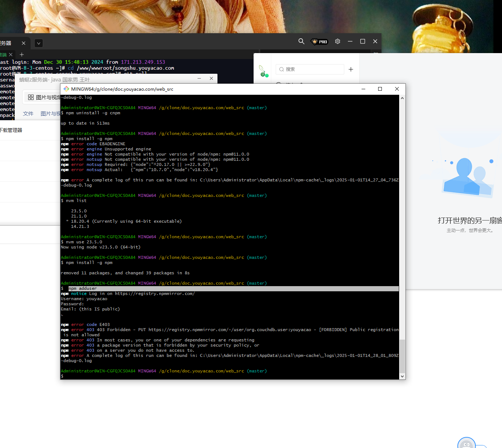
Task: Click the 'Now using node v23.5.0' line
Action: click(x=101, y=247)
